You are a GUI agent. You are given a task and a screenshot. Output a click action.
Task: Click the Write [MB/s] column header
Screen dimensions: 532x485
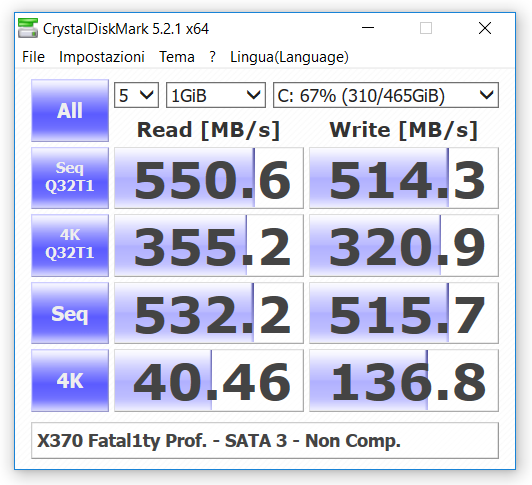click(404, 130)
